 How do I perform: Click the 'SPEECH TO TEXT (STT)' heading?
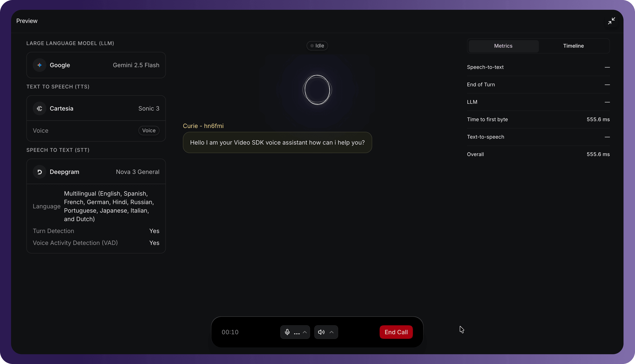(x=58, y=150)
